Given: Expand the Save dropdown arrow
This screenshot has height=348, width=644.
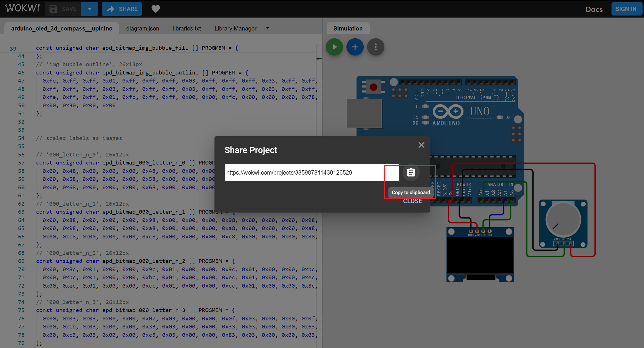Looking at the screenshot, I should [x=89, y=9].
